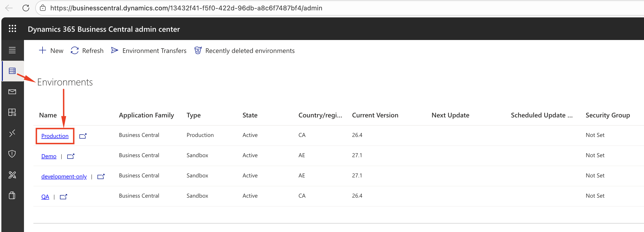644x232 pixels.
Task: Open the shield sidebar icon
Action: pyautogui.click(x=12, y=154)
